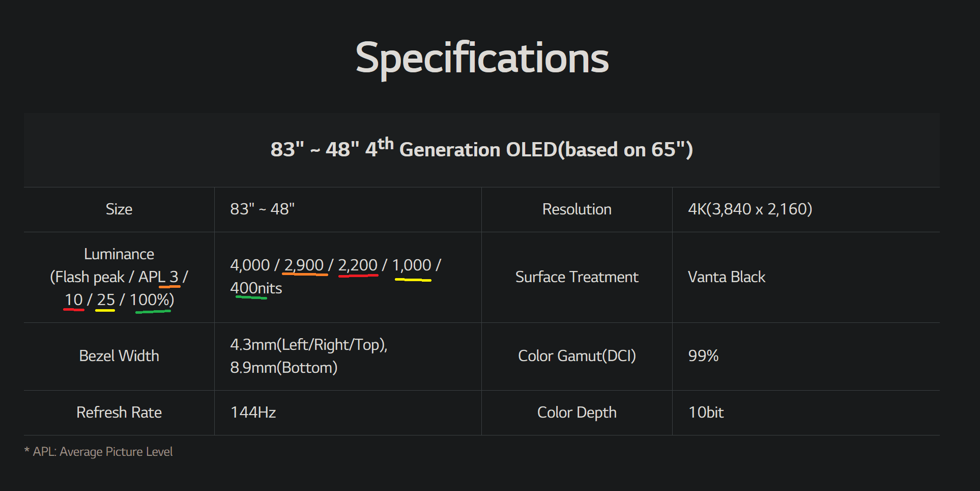
Task: Click the 10bit color depth value
Action: (x=706, y=413)
